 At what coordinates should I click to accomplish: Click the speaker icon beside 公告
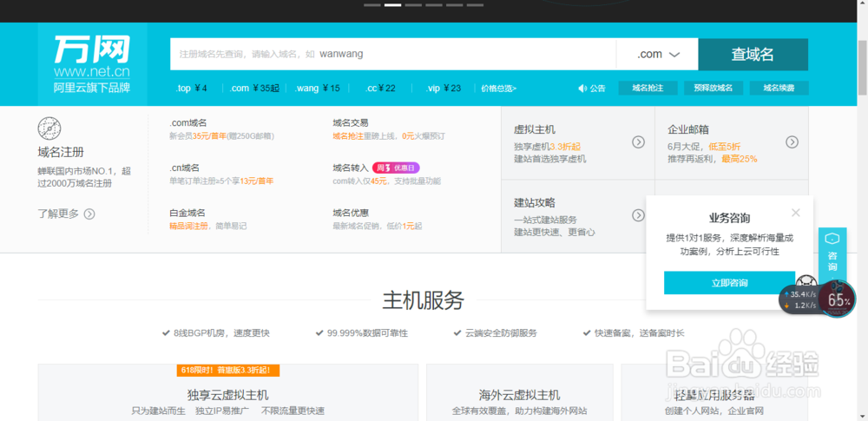click(x=582, y=89)
